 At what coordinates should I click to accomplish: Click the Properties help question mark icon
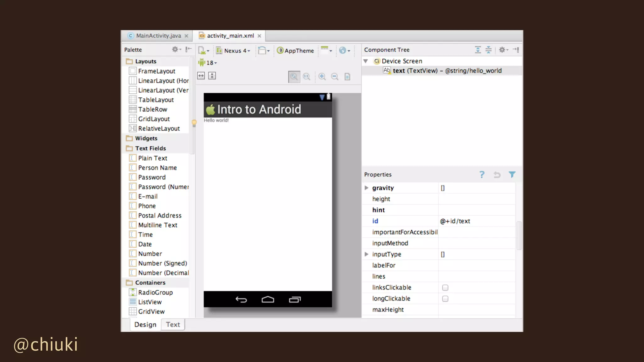(482, 174)
